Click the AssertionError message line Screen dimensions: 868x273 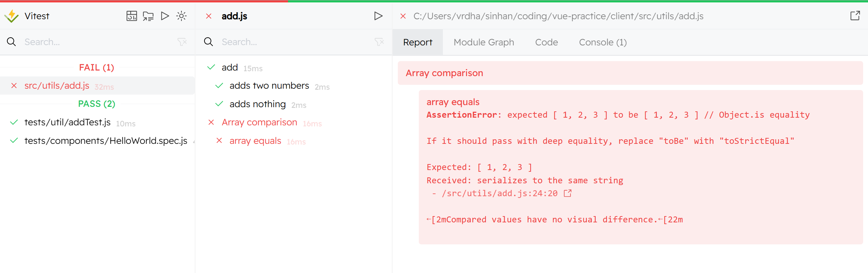point(618,115)
